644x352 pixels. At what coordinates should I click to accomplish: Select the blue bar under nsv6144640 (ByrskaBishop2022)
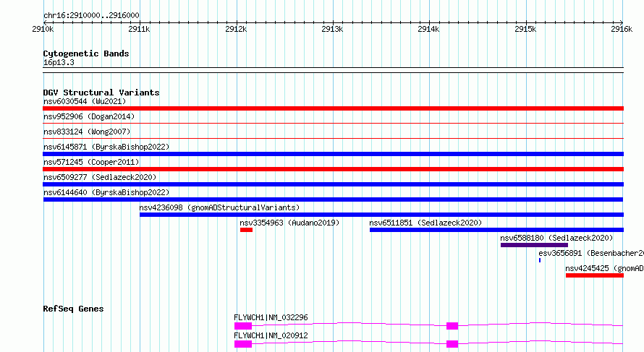(333, 199)
